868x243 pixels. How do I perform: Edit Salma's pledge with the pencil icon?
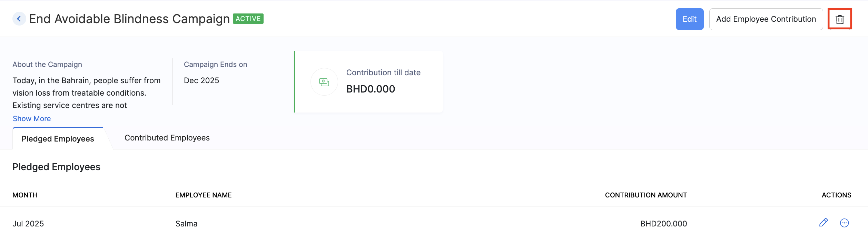click(823, 223)
